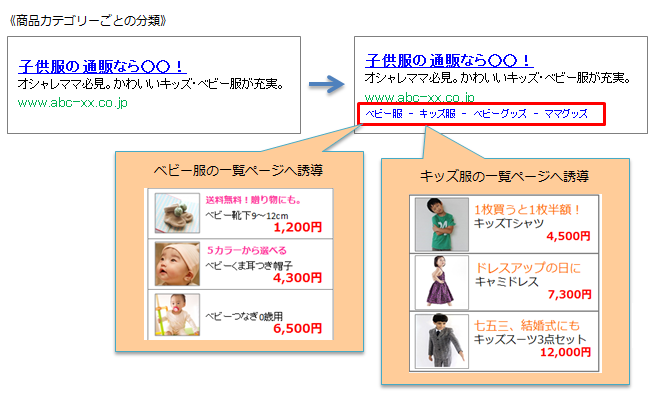Select the kids suit thumbnail
This screenshot has width=655, height=398.
tap(442, 341)
